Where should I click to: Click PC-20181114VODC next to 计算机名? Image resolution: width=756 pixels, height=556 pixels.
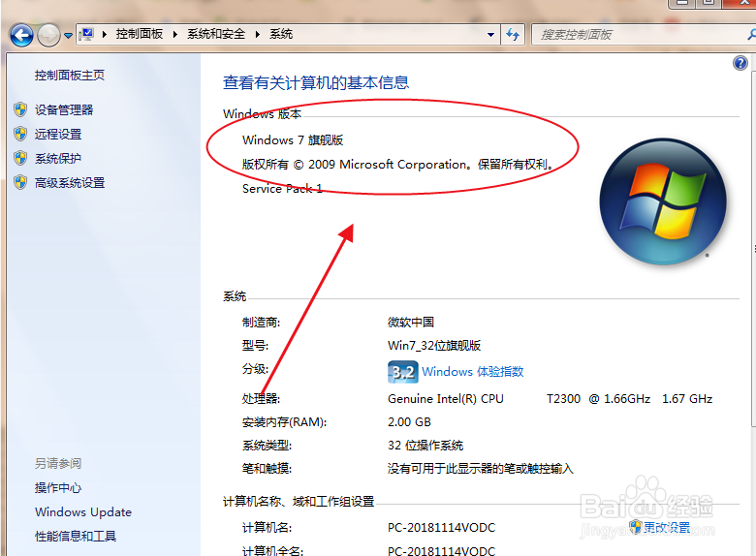point(441,528)
